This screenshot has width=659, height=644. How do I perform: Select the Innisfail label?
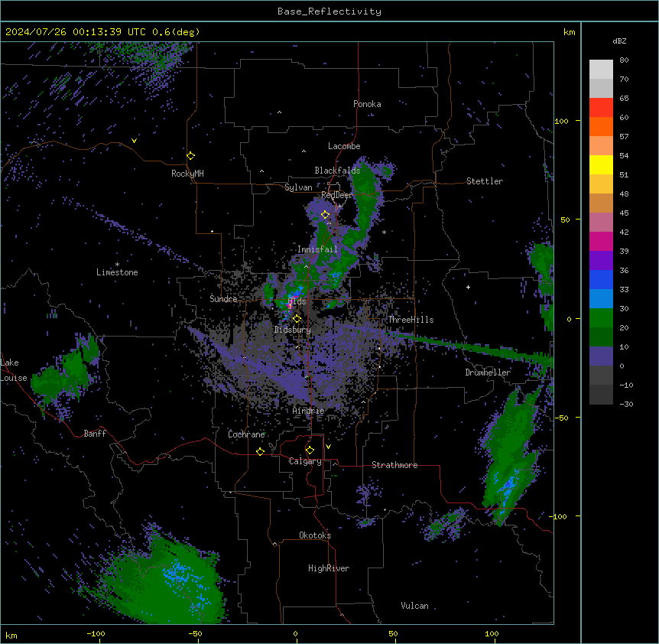tap(317, 249)
